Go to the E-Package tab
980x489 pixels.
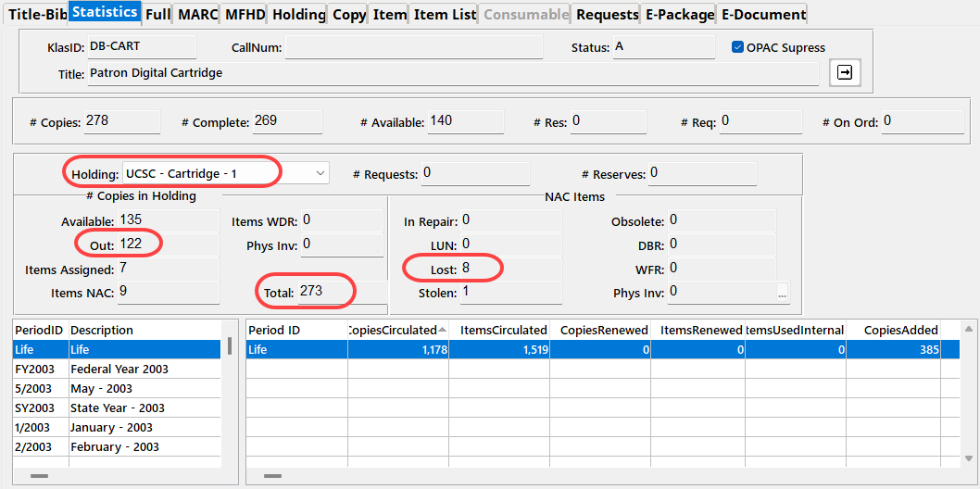click(x=679, y=15)
